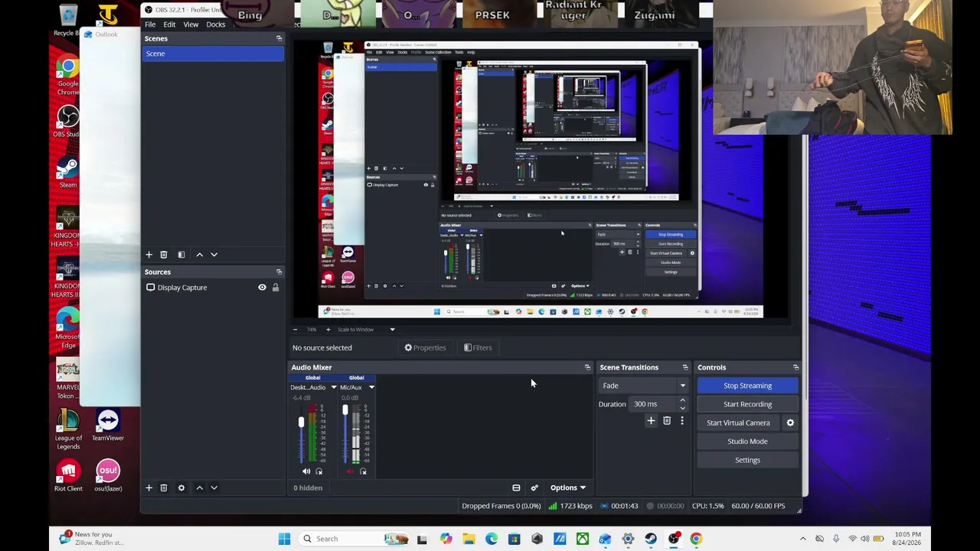Open Mic/Aux channel dropdown
The image size is (980, 551).
(371, 387)
